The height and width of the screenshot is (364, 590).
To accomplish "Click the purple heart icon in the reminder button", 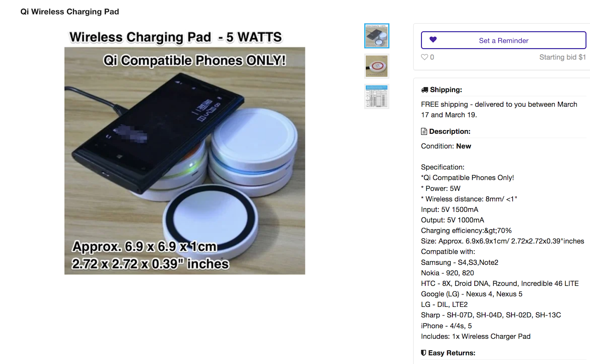I will (x=433, y=40).
